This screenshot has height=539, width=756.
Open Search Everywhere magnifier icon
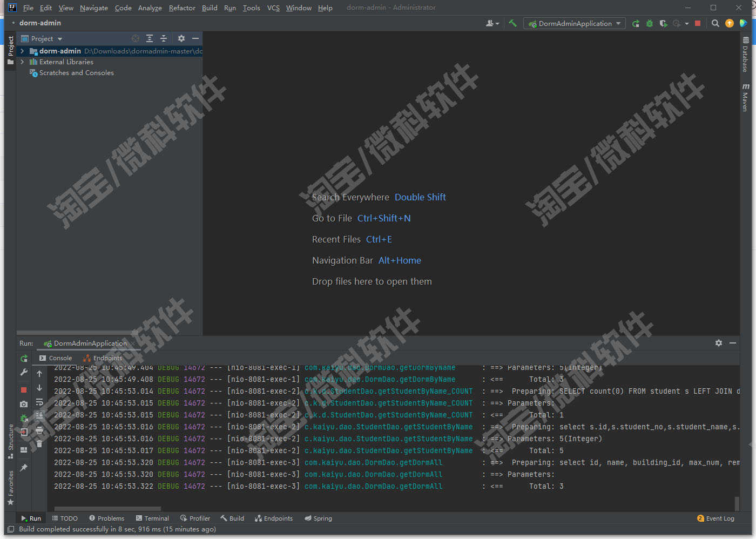coord(715,23)
